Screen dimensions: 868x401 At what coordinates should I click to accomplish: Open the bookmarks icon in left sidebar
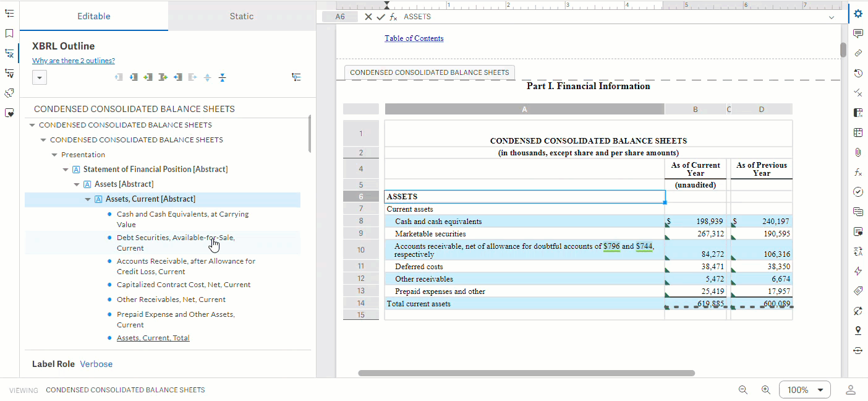tap(9, 33)
